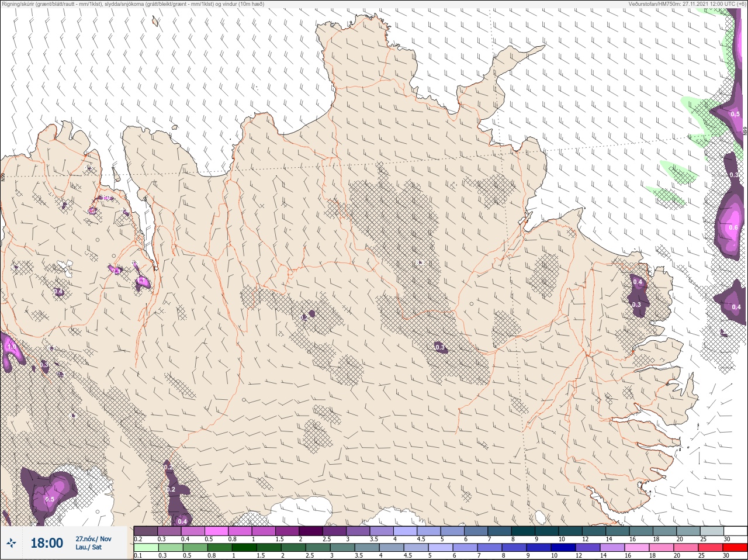Click the 0.2 label at the start of the upper legend row

(x=138, y=539)
